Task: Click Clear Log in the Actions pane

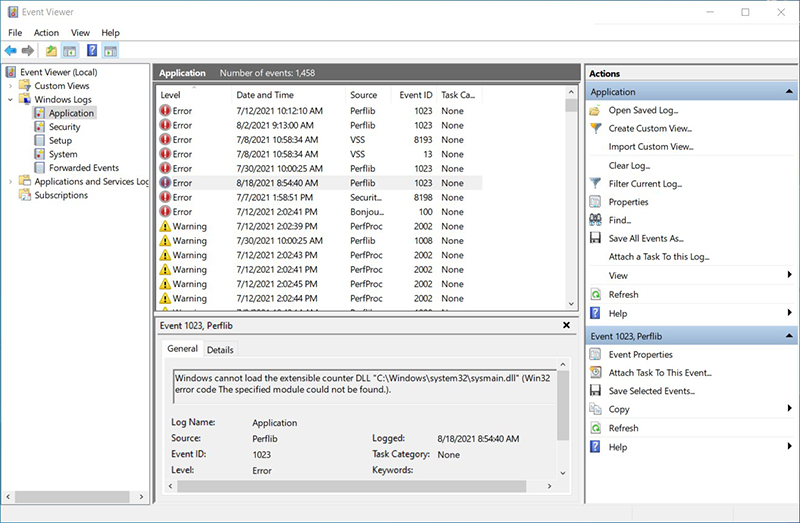Action: point(629,165)
